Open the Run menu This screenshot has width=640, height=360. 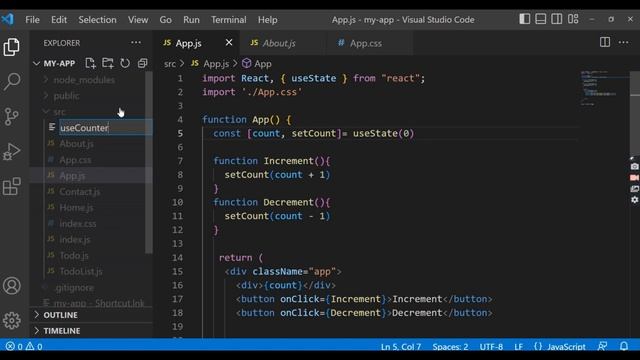pos(191,20)
